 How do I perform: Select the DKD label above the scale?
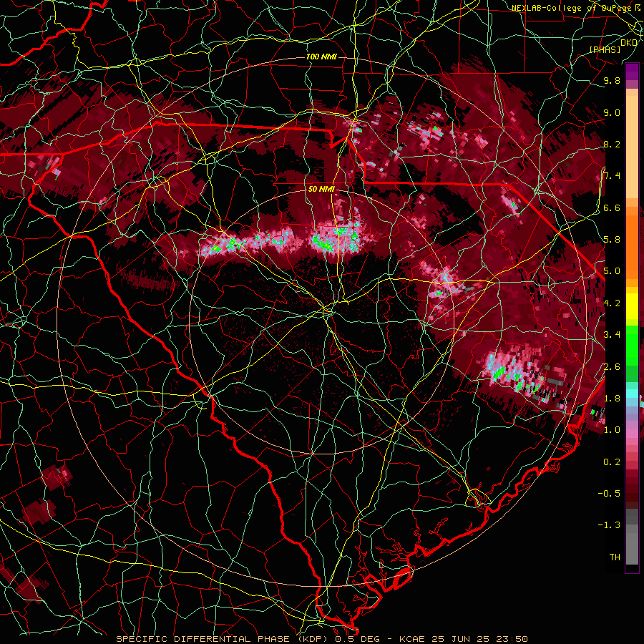(629, 43)
